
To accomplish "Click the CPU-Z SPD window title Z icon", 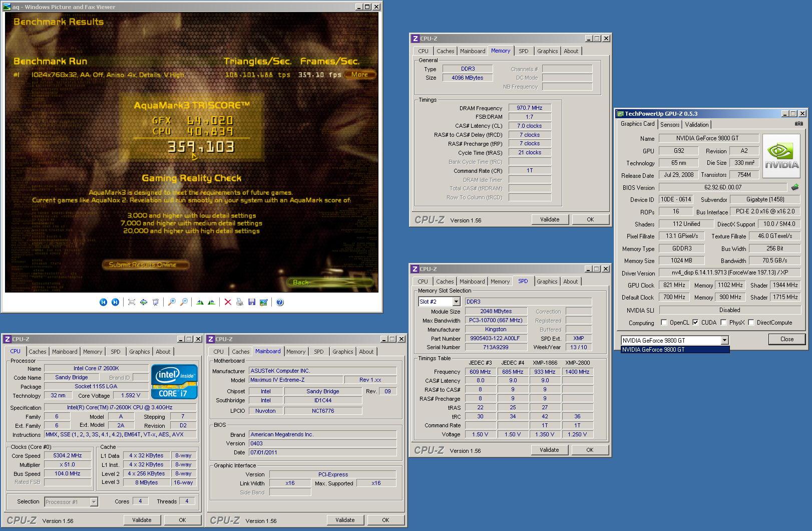I will (x=415, y=269).
